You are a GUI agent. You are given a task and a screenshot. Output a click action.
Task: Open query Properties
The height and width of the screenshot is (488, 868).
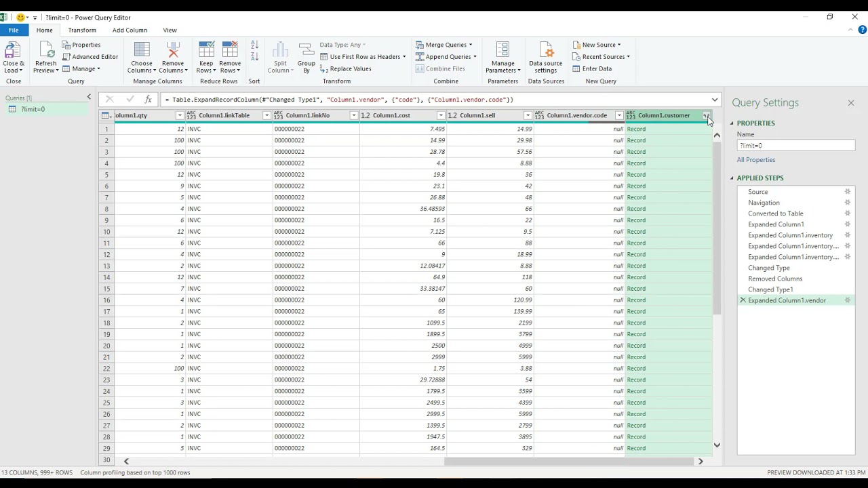click(x=81, y=45)
